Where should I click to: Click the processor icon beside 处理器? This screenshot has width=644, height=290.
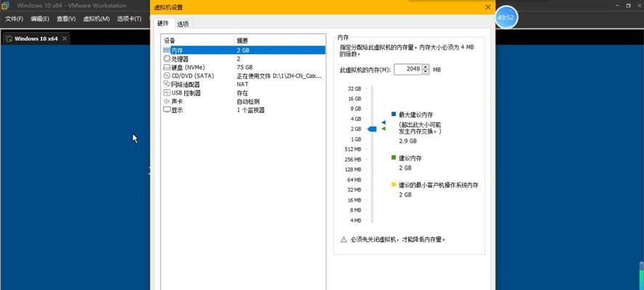point(167,59)
